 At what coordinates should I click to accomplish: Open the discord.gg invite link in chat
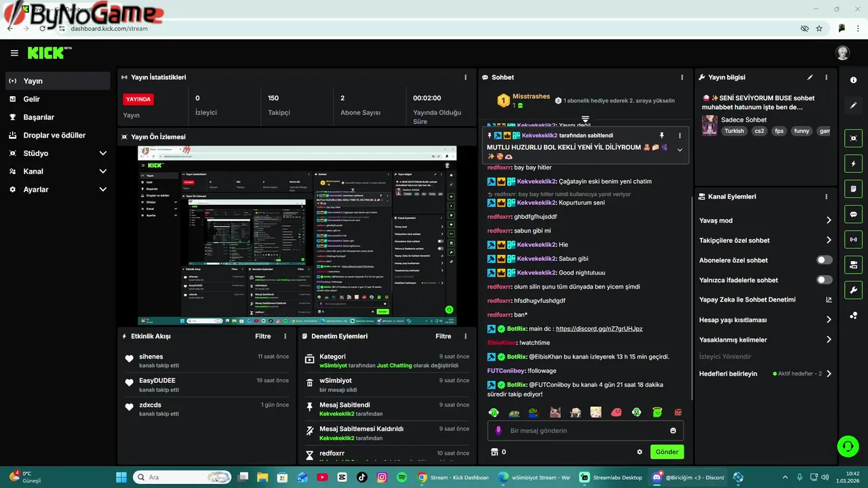(599, 329)
